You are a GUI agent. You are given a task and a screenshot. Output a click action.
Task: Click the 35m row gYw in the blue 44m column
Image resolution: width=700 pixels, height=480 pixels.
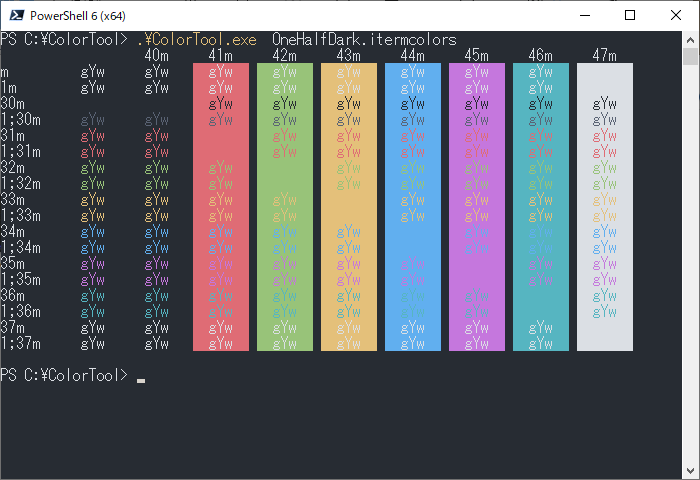point(412,264)
